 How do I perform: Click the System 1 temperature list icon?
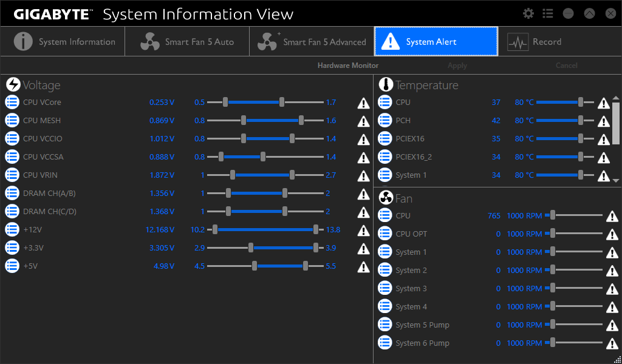coord(384,175)
